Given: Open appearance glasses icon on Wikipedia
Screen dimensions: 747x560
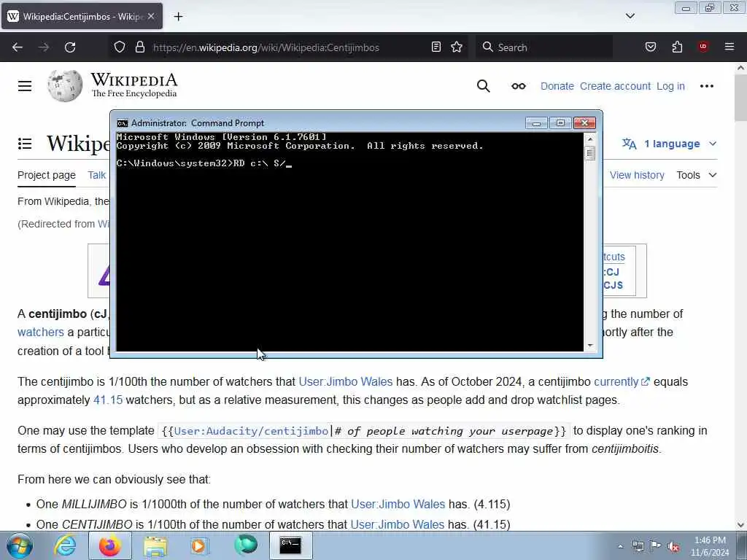Looking at the screenshot, I should coord(519,86).
